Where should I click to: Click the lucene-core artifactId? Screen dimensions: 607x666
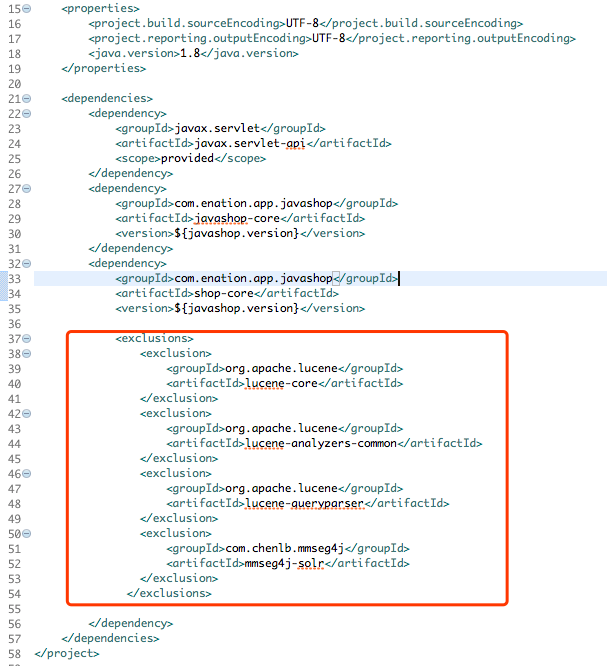(282, 384)
